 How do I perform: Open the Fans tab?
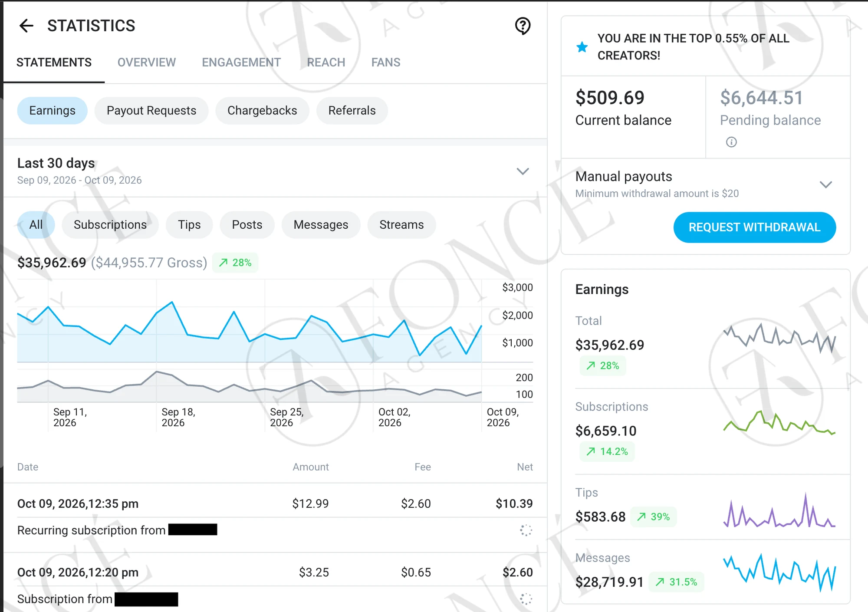coord(386,63)
